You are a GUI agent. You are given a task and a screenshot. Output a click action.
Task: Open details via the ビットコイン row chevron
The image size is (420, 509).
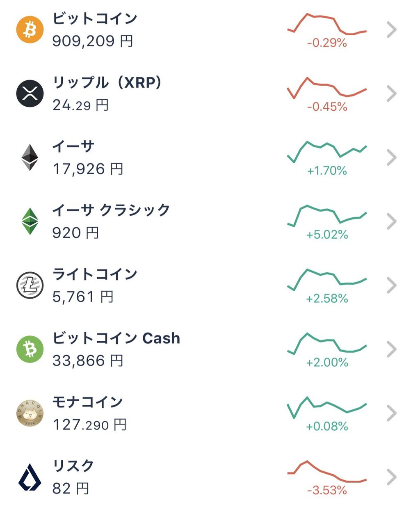click(x=392, y=30)
